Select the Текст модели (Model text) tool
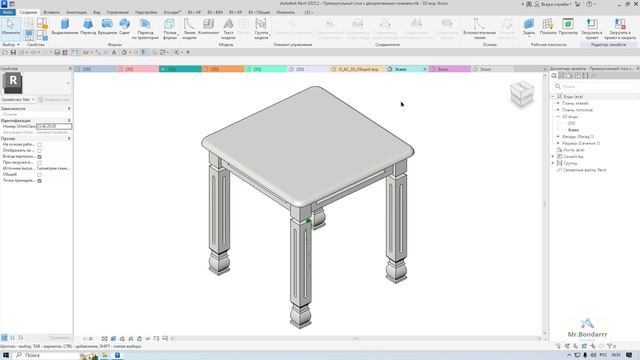This screenshot has height=360, width=640. point(228,29)
